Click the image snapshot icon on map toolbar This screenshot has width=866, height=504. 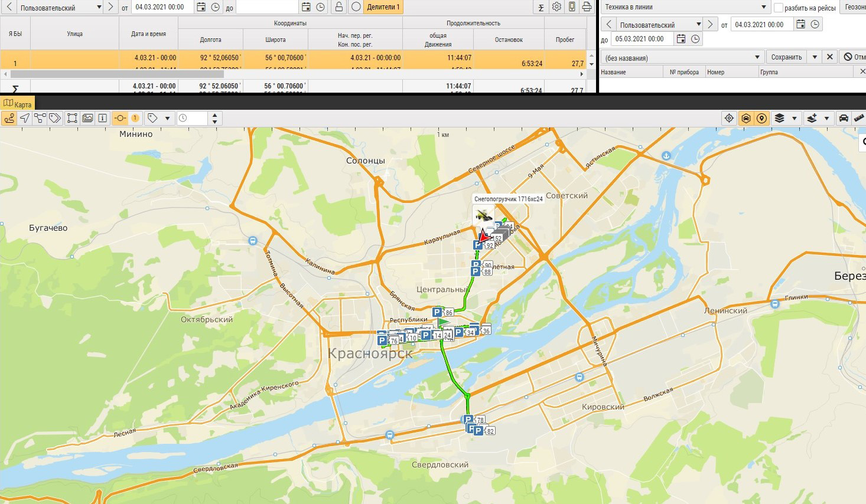(x=87, y=118)
